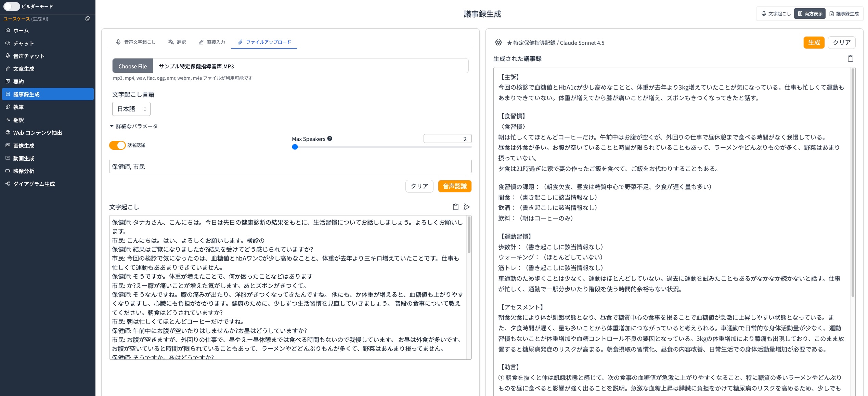Copy the transcription text with clipboard icon
Image resolution: width=868 pixels, height=396 pixels.
455,207
